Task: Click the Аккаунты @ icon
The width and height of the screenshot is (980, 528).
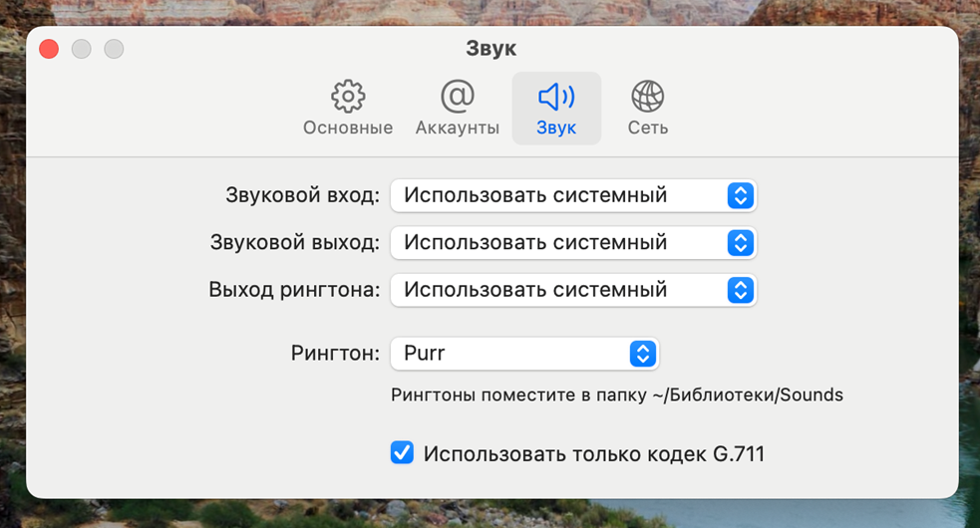Action: [x=457, y=97]
